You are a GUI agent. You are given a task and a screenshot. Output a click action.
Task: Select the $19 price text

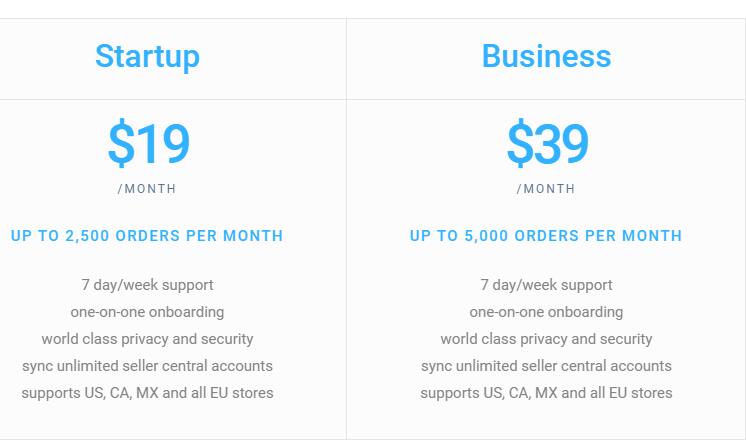(x=148, y=143)
